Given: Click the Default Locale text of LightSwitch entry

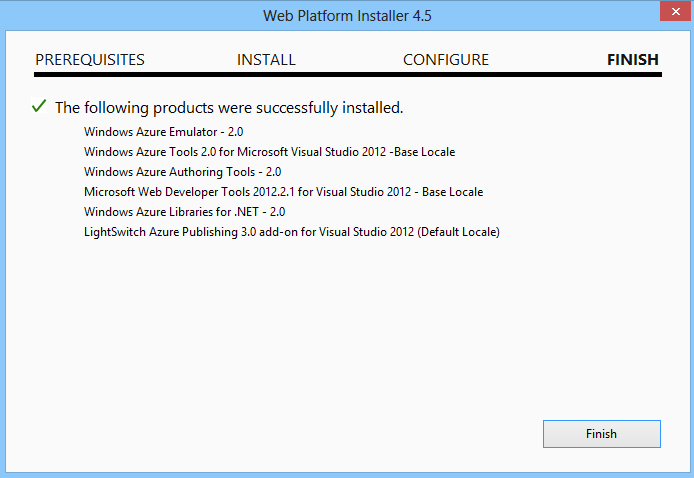Looking at the screenshot, I should pos(458,232).
